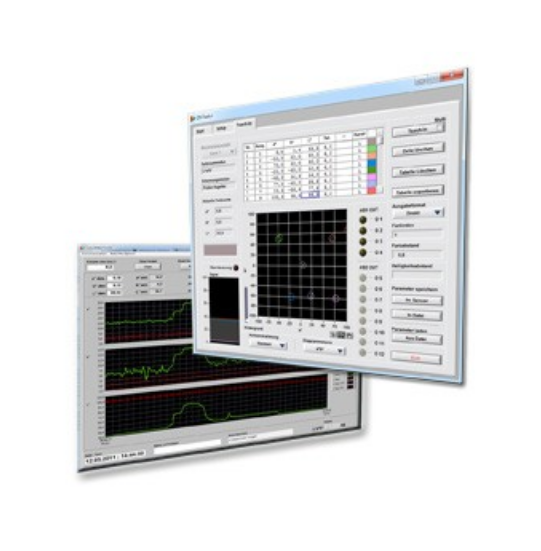Open the left dropdown below the color graph

268,344
